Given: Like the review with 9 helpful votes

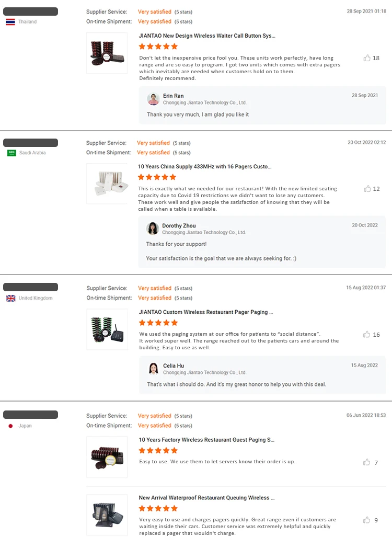Looking at the screenshot, I should tap(367, 520).
